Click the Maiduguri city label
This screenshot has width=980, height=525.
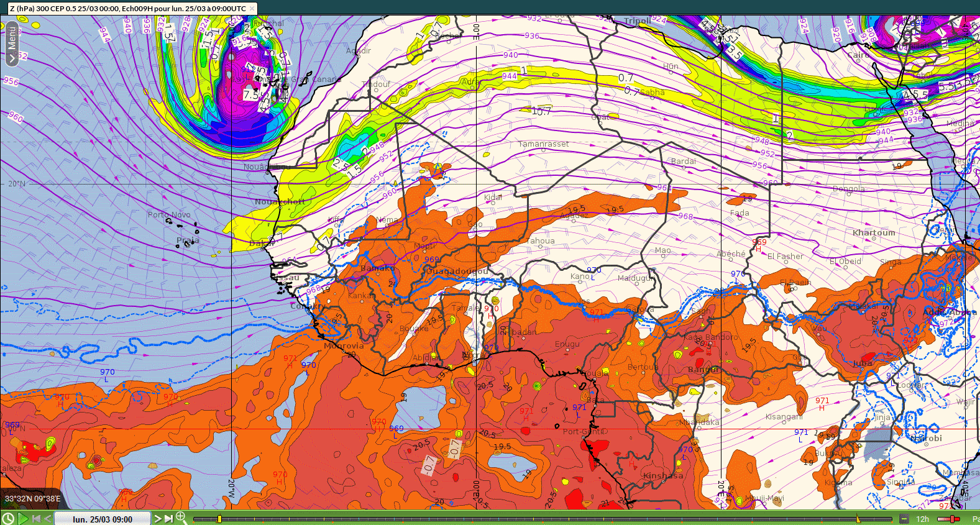636,278
